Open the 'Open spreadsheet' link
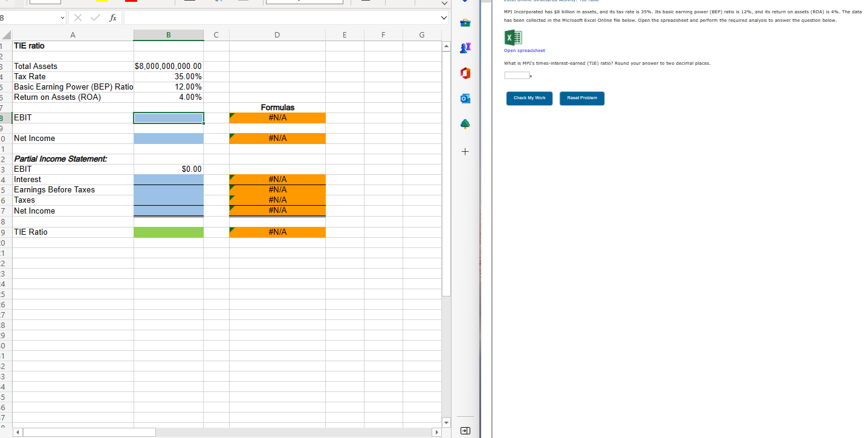The width and height of the screenshot is (868, 438). 524,50
